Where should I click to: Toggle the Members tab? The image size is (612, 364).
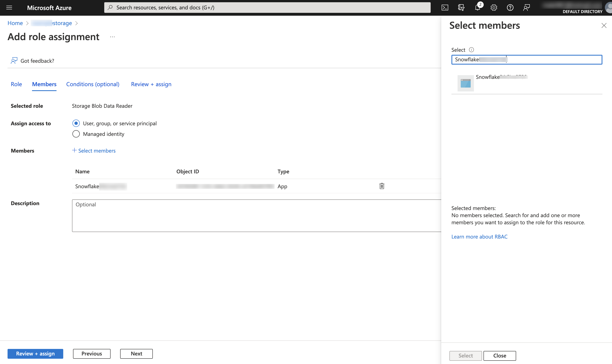coord(44,84)
